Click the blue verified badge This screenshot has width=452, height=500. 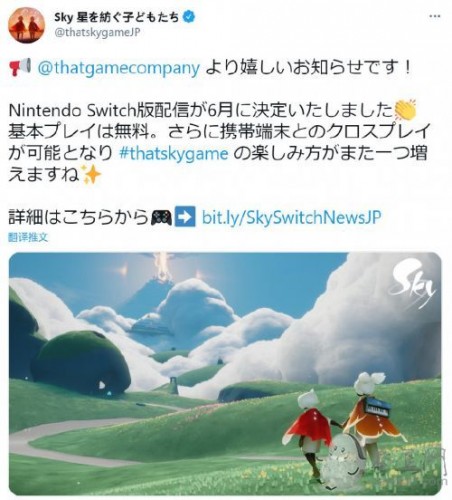tap(189, 17)
